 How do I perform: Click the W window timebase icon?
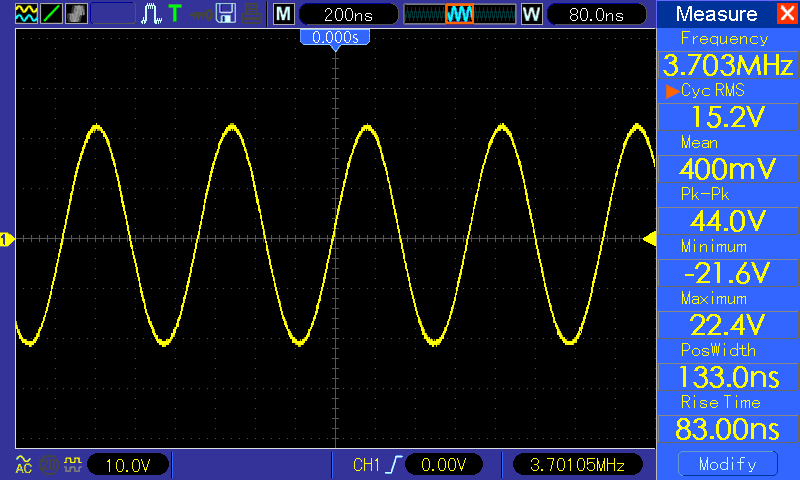click(x=530, y=14)
